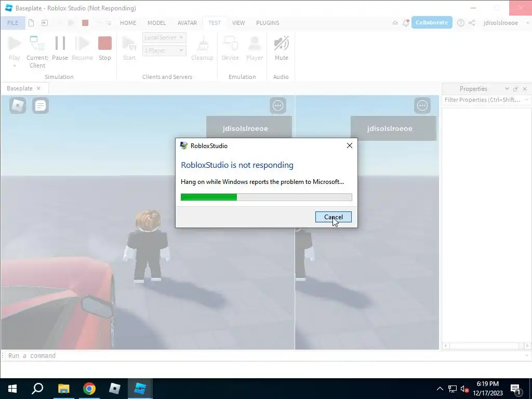This screenshot has height=399, width=532.
Task: Switch to the PLUGINS ribbon tab
Action: tap(268, 23)
